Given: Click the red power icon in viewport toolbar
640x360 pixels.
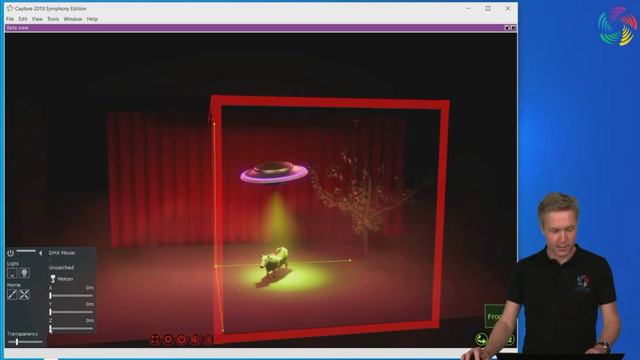Looking at the screenshot, I should pyautogui.click(x=182, y=339).
